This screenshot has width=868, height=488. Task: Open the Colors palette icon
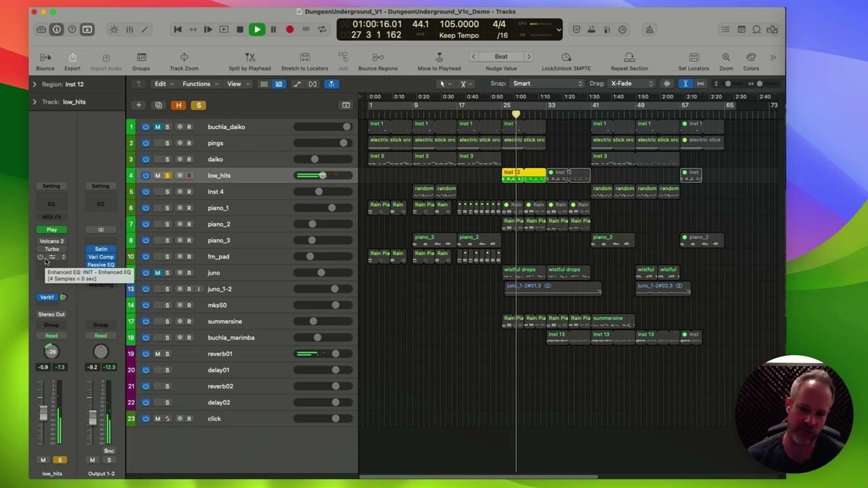coord(751,58)
